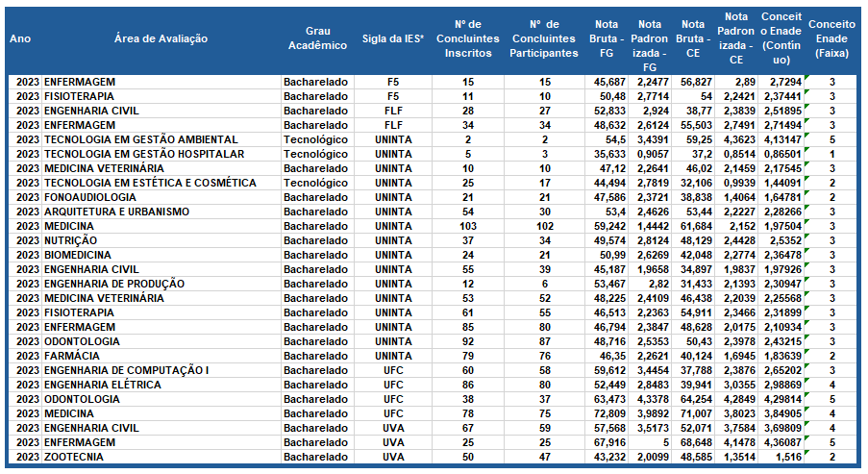Click the 'UFC' sigla in the ODONTOLOGIA row
The height and width of the screenshot is (474, 868).
[393, 399]
